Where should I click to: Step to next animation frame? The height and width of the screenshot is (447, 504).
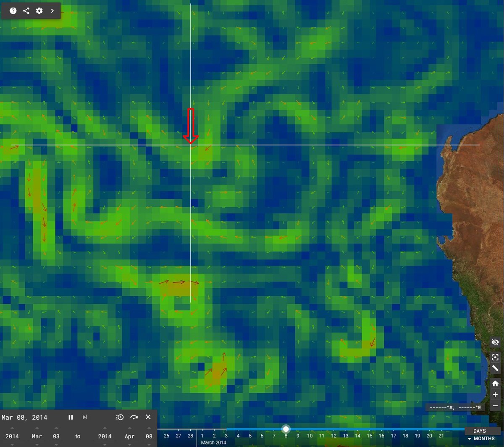(85, 417)
